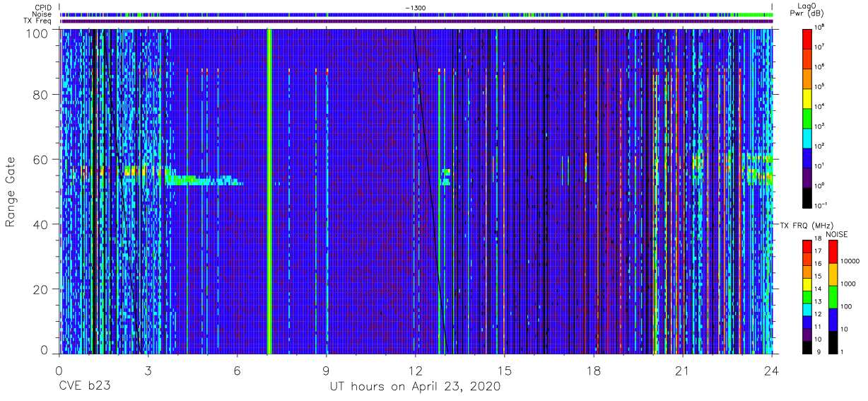Select the blue 10–100 NOISE legend swatch
Screen dimensions: 868x401
coord(833,319)
